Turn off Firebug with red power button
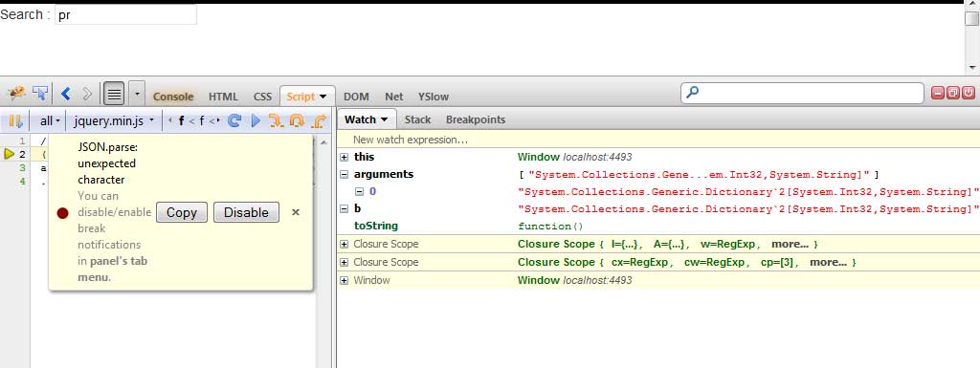This screenshot has height=368, width=980. 969,93
